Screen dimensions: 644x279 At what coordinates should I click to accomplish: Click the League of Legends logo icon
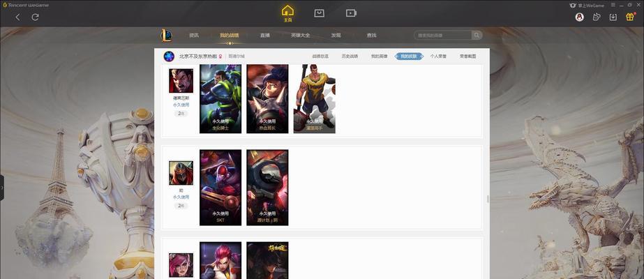(x=166, y=36)
